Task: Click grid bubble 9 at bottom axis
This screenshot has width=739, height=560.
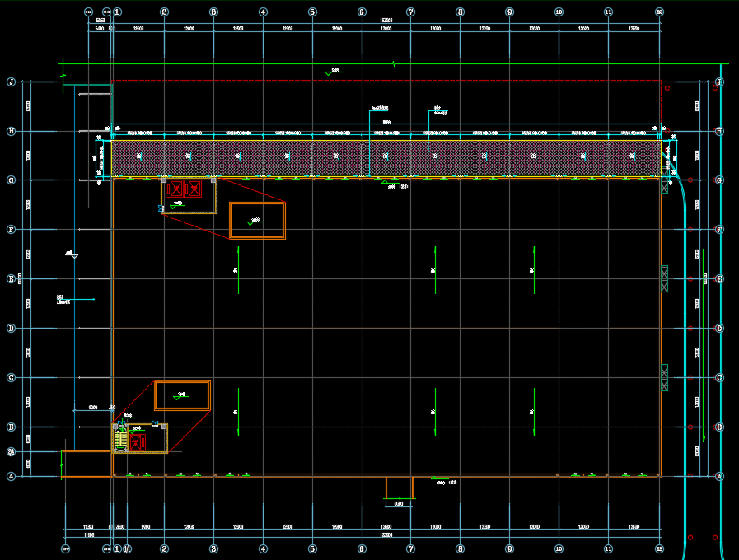Action: tap(509, 548)
